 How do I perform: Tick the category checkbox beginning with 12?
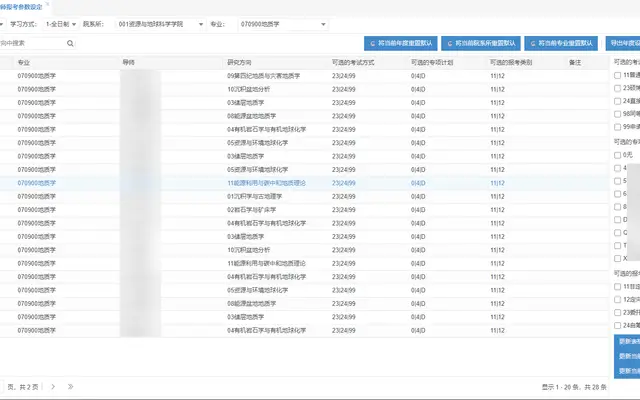tap(618, 300)
